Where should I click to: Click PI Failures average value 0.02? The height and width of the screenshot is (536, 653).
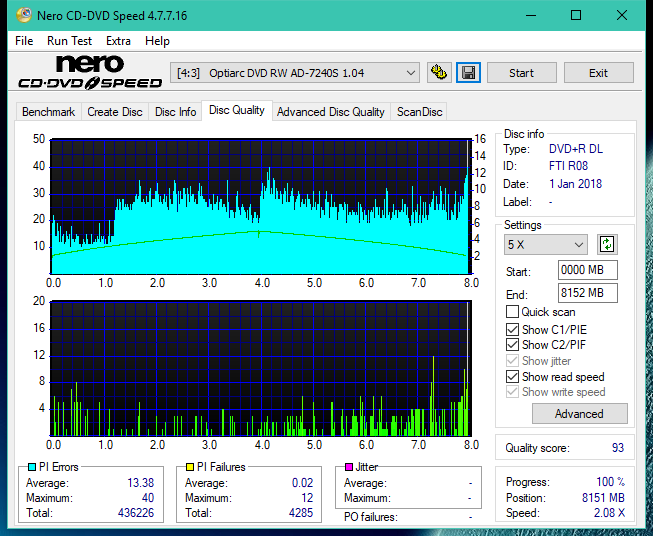tap(302, 482)
